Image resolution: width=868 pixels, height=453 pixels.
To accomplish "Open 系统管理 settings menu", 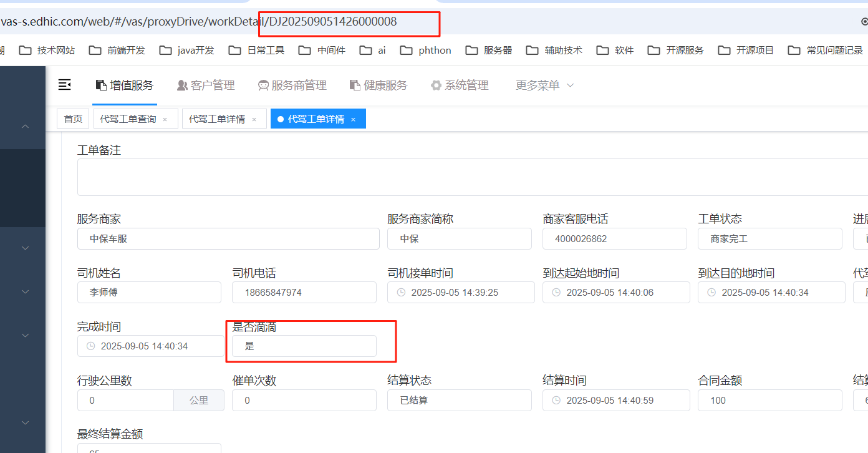I will 460,85.
